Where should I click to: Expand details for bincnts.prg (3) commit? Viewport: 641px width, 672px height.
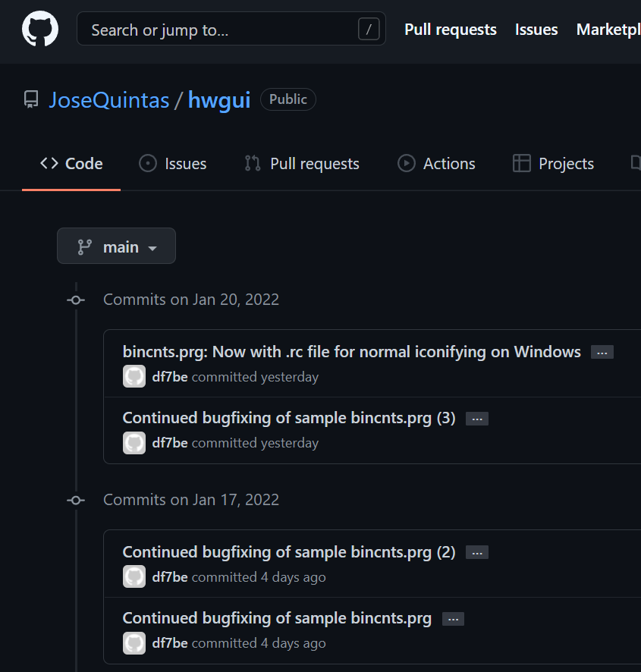click(477, 419)
